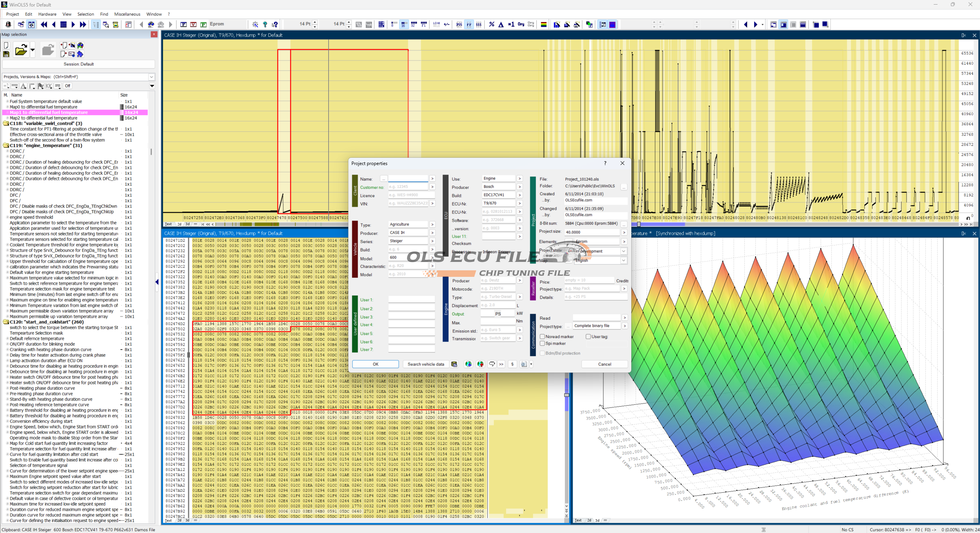Click the binoculars search icon in toolbar

tap(151, 25)
